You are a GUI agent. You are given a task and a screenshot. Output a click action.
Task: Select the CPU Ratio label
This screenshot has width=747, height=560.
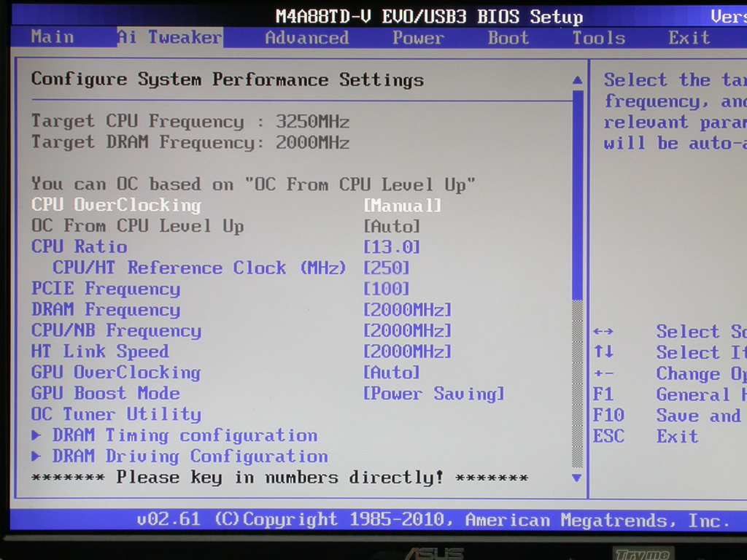click(79, 246)
